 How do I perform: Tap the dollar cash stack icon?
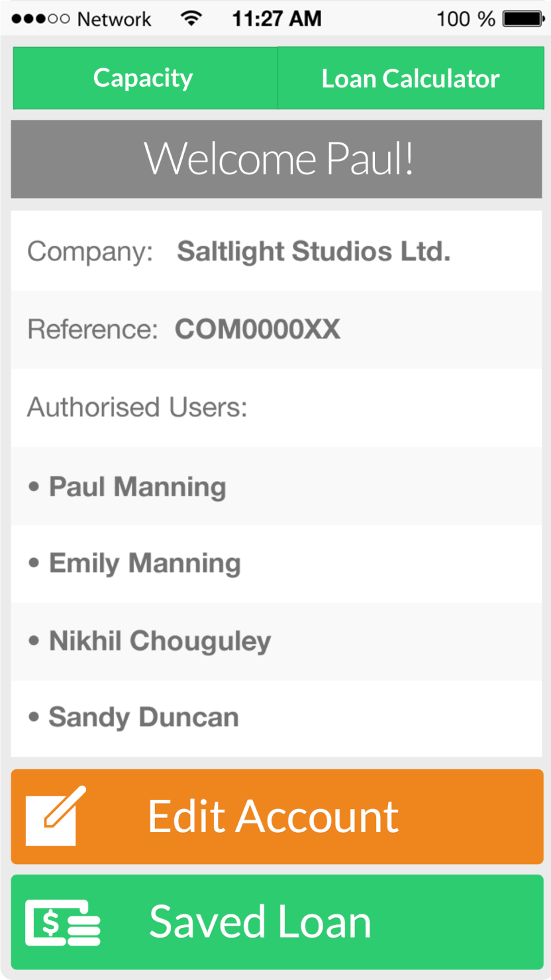pyautogui.click(x=62, y=922)
